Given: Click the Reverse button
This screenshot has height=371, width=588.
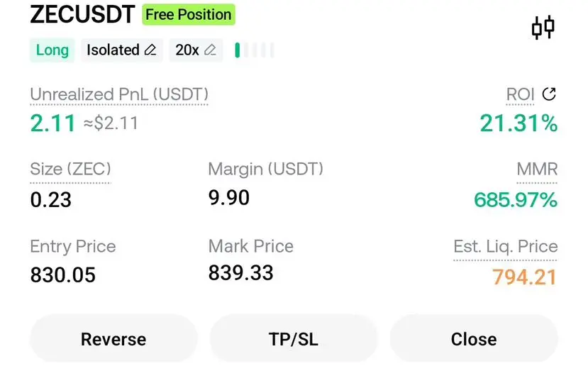Looking at the screenshot, I should tap(113, 339).
